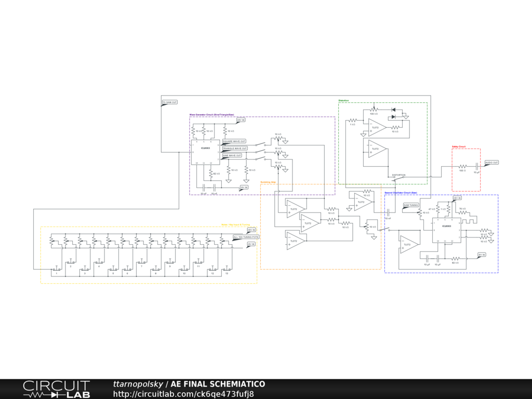Select the TL072 op-amp in Second Oscillator

point(409,244)
